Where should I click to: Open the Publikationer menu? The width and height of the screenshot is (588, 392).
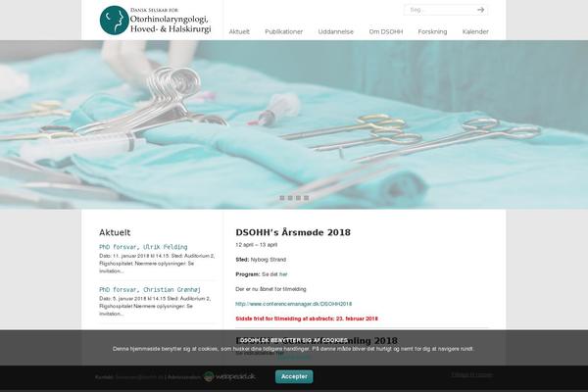[x=284, y=32]
